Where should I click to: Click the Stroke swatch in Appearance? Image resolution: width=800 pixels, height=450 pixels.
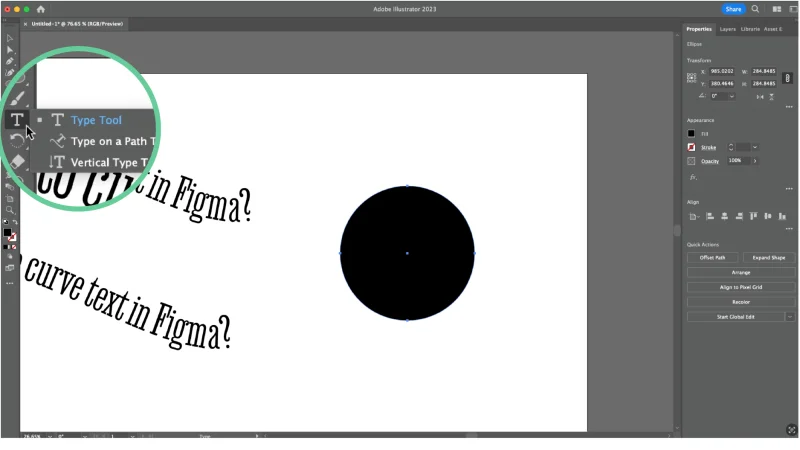pos(691,147)
